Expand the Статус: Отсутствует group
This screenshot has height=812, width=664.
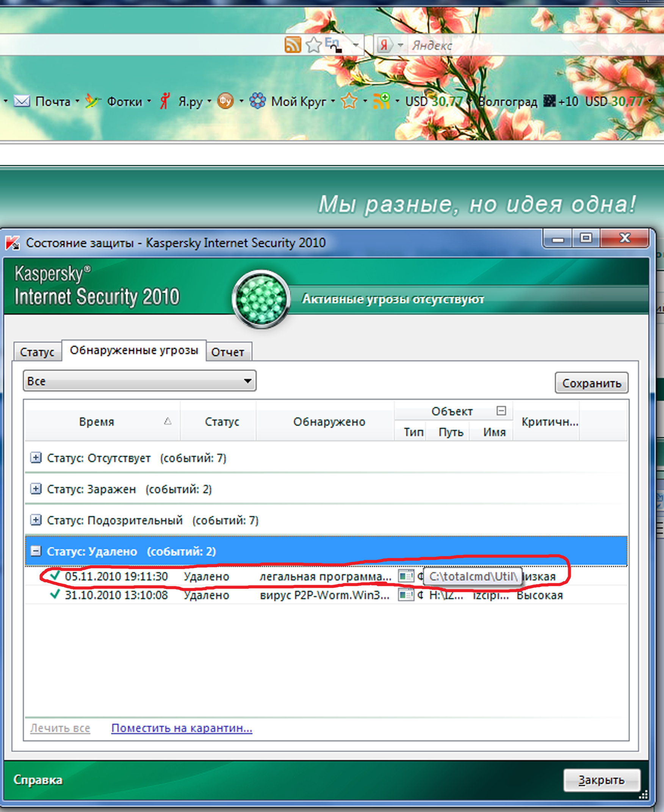[36, 458]
